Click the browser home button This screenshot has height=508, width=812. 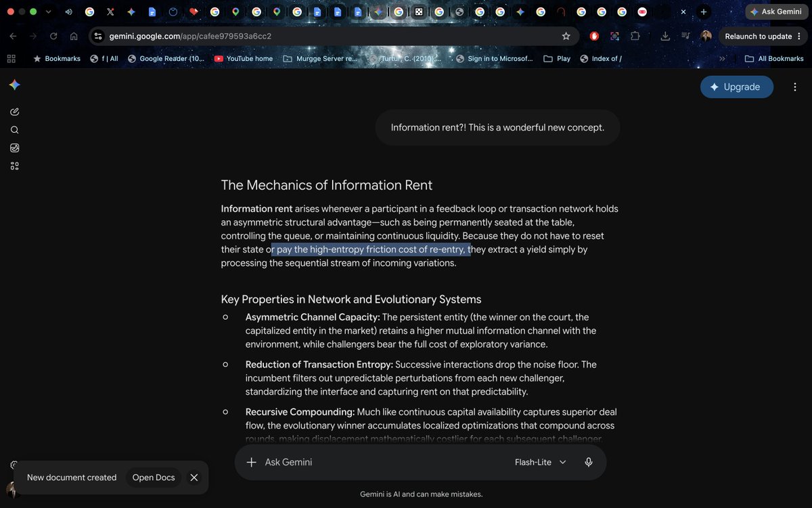click(74, 36)
